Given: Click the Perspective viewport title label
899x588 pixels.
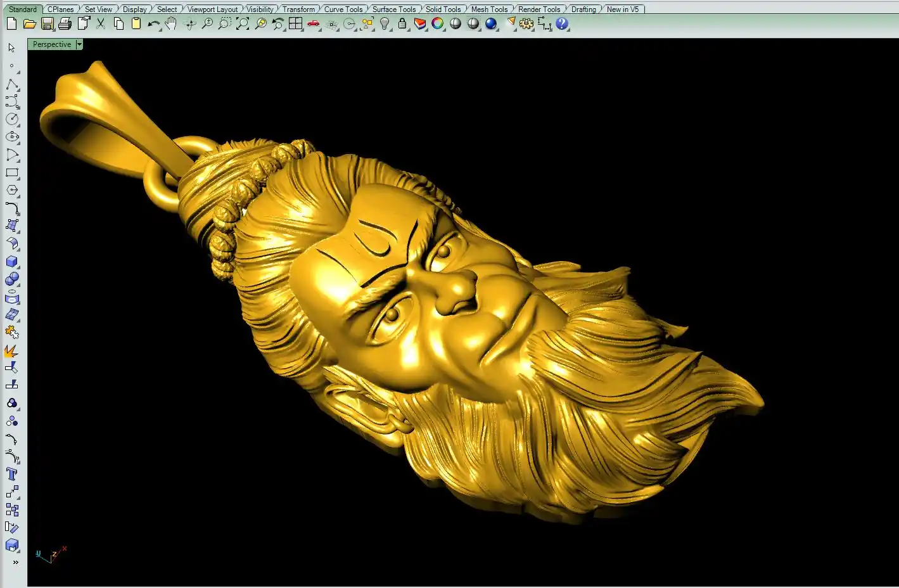Looking at the screenshot, I should click(x=52, y=44).
